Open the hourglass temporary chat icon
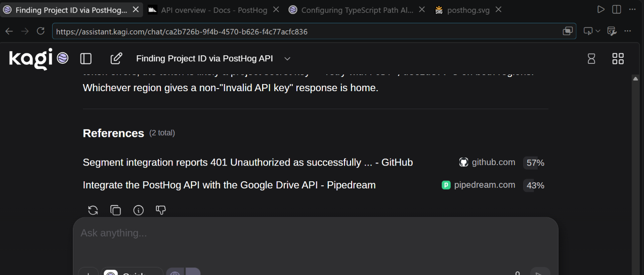644x275 pixels. (x=591, y=59)
